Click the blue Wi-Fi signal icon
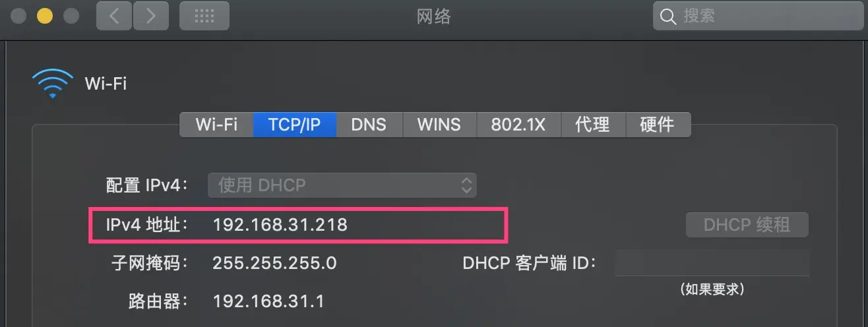 point(53,84)
